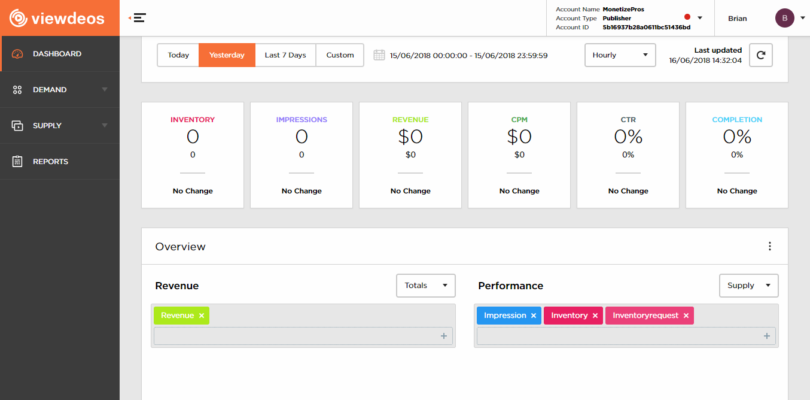
Task: Click the Overview section heading
Action: pyautogui.click(x=180, y=247)
